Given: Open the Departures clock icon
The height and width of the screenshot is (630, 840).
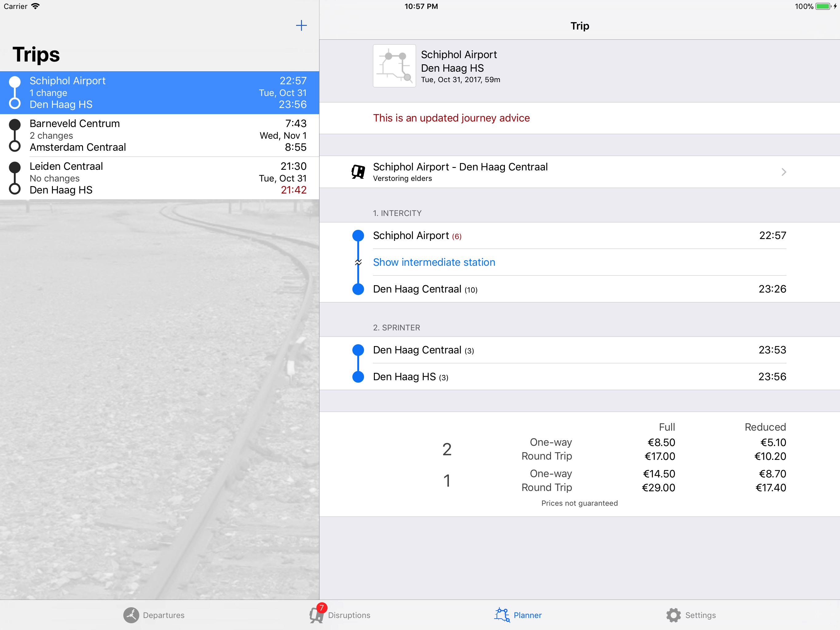Looking at the screenshot, I should tap(131, 615).
